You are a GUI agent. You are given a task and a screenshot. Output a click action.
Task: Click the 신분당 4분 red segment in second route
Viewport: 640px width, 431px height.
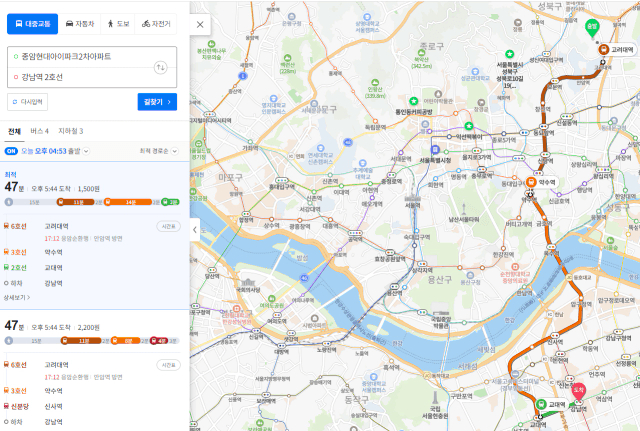tap(159, 341)
